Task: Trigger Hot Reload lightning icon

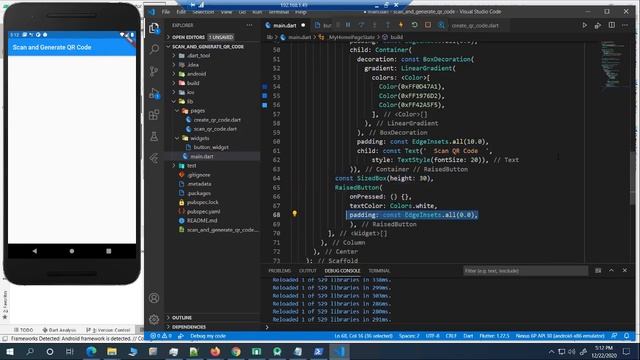Action: pos(401,25)
